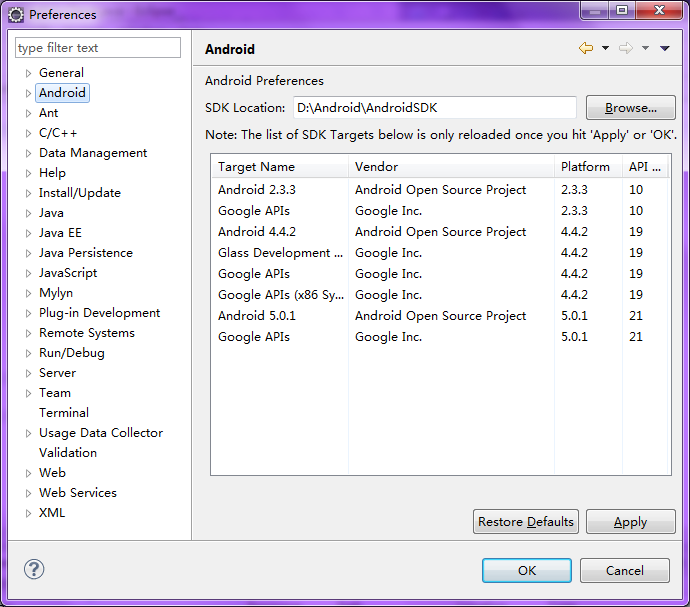Click platform 2.3.3 in Android 2.3.3 row
This screenshot has width=690, height=607.
[x=574, y=190]
